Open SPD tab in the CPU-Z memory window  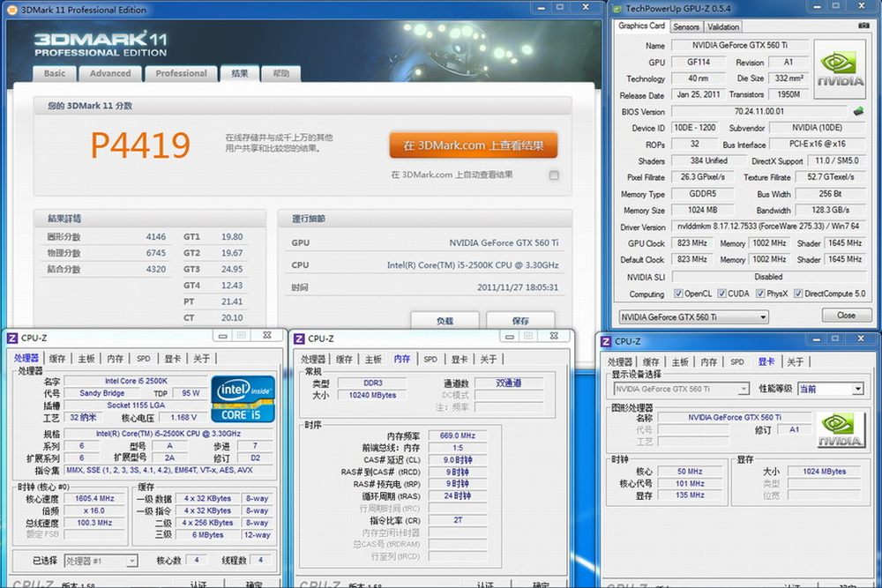[x=430, y=359]
